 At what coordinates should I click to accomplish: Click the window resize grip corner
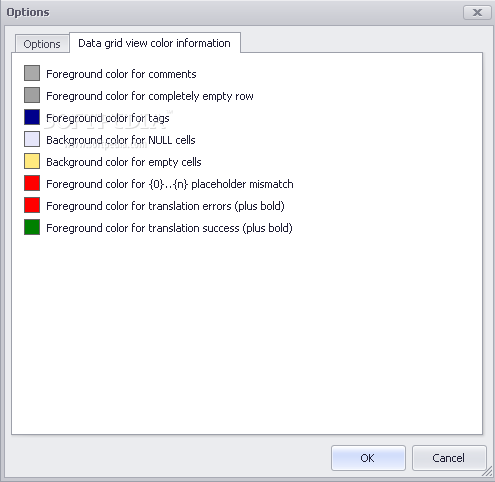(488, 471)
